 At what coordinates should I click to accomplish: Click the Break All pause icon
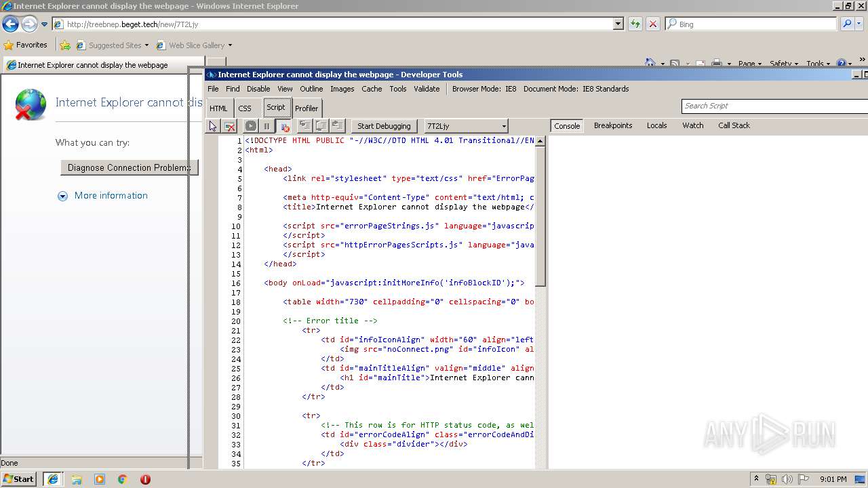267,126
